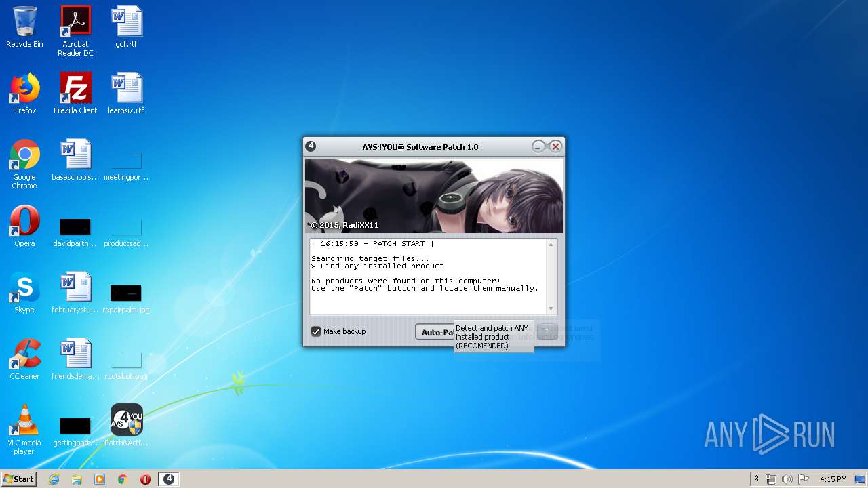Viewport: 868px width, 488px height.
Task: Select the Opera desktop shortcut
Action: [24, 226]
